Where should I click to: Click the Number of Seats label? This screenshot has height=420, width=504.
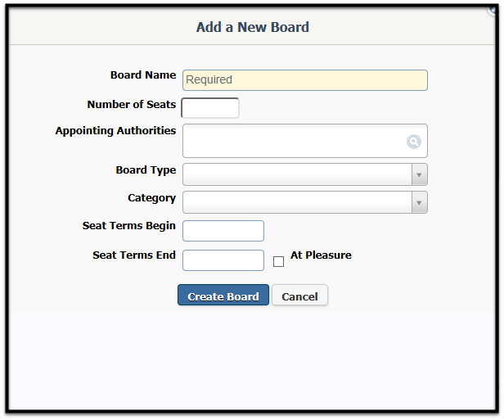pyautogui.click(x=132, y=105)
